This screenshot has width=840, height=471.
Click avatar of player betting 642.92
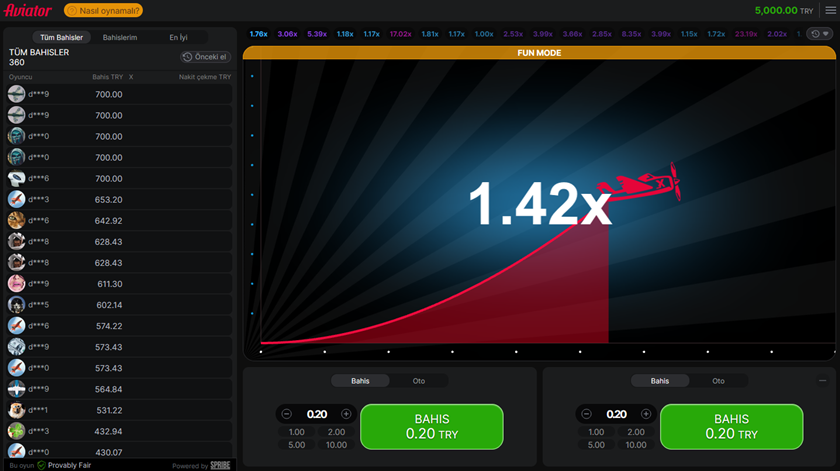[x=16, y=220]
